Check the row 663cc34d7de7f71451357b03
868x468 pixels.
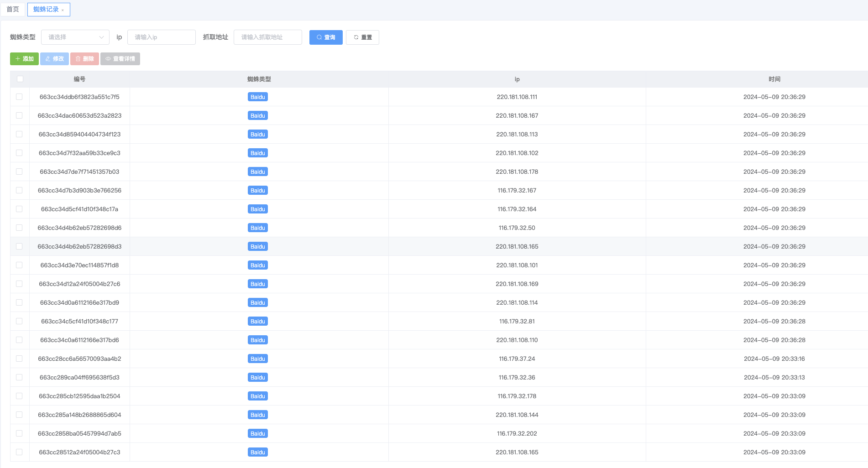[x=19, y=172]
